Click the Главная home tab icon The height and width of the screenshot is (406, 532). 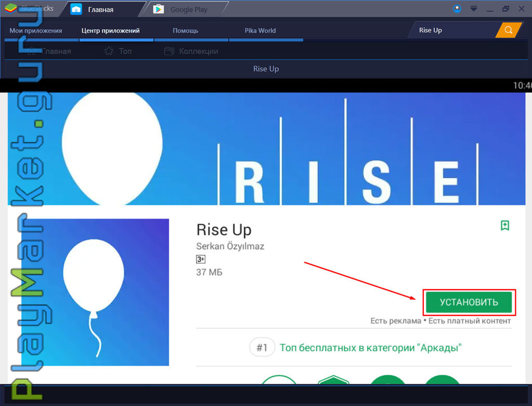pyautogui.click(x=76, y=9)
